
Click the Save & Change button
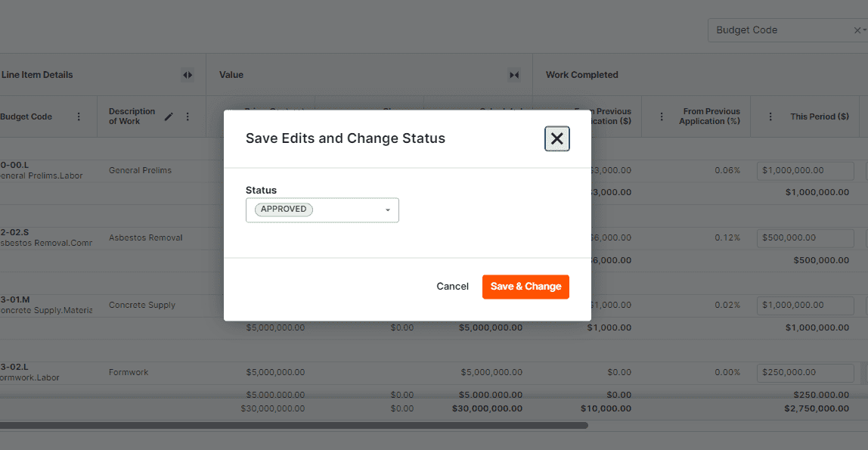pyautogui.click(x=525, y=287)
